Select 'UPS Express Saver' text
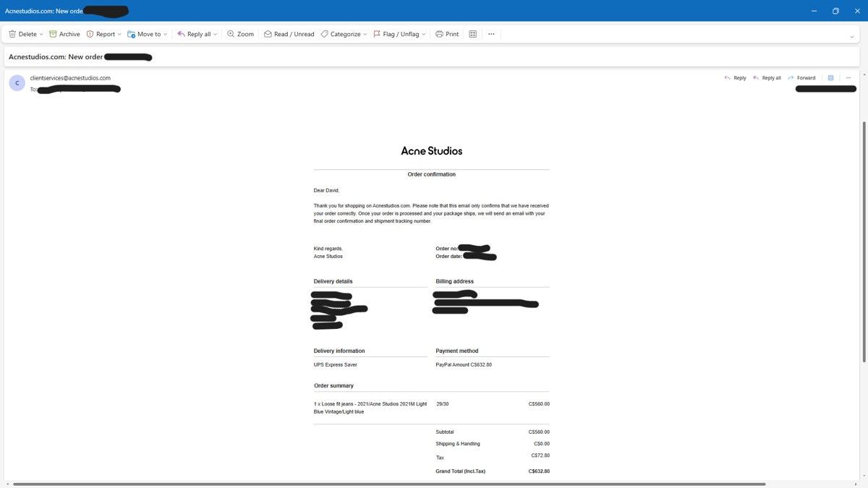This screenshot has width=868, height=488. [336, 365]
